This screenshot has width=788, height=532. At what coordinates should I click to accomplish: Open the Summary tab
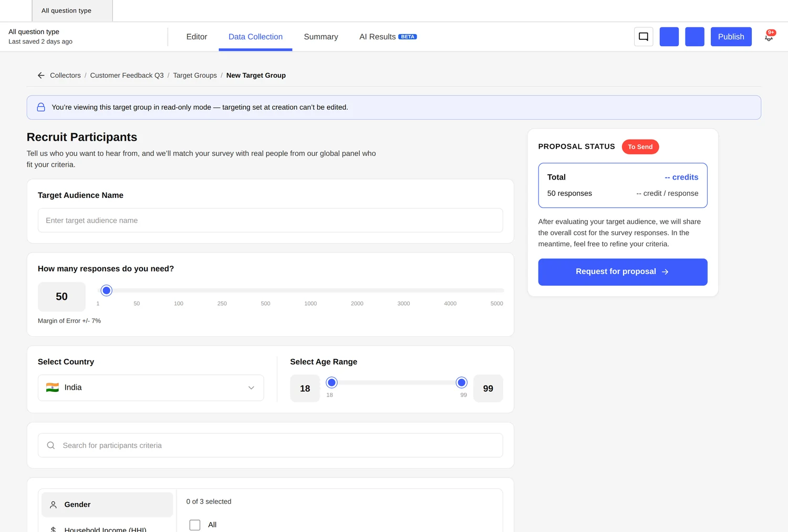[321, 37]
